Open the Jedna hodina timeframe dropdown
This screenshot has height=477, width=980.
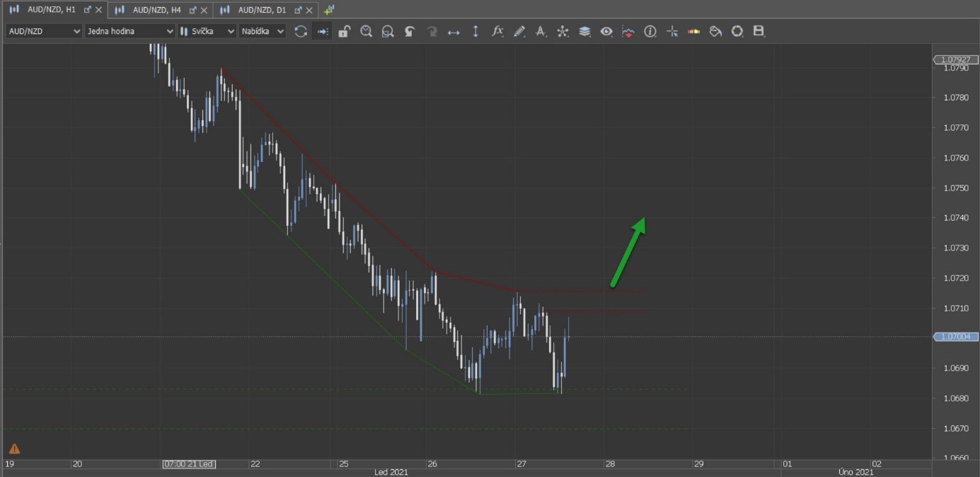coord(129,31)
